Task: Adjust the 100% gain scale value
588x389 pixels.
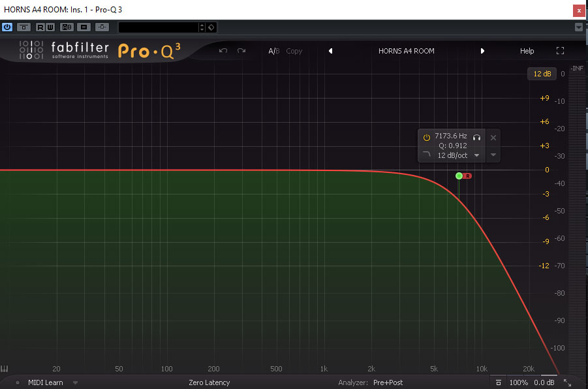Action: [x=518, y=382]
